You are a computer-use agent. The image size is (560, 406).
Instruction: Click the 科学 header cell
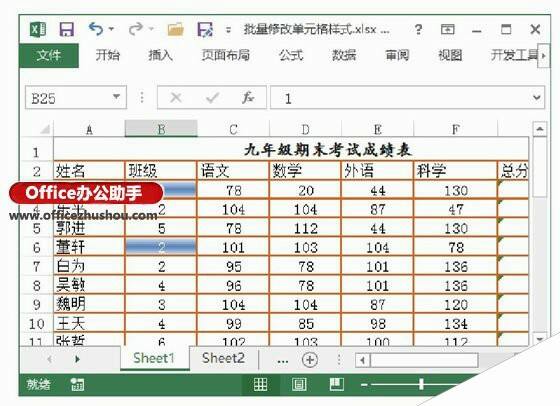tap(455, 171)
